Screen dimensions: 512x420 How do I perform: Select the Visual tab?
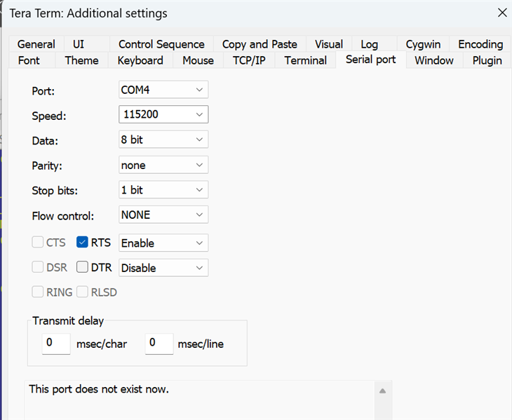point(329,44)
